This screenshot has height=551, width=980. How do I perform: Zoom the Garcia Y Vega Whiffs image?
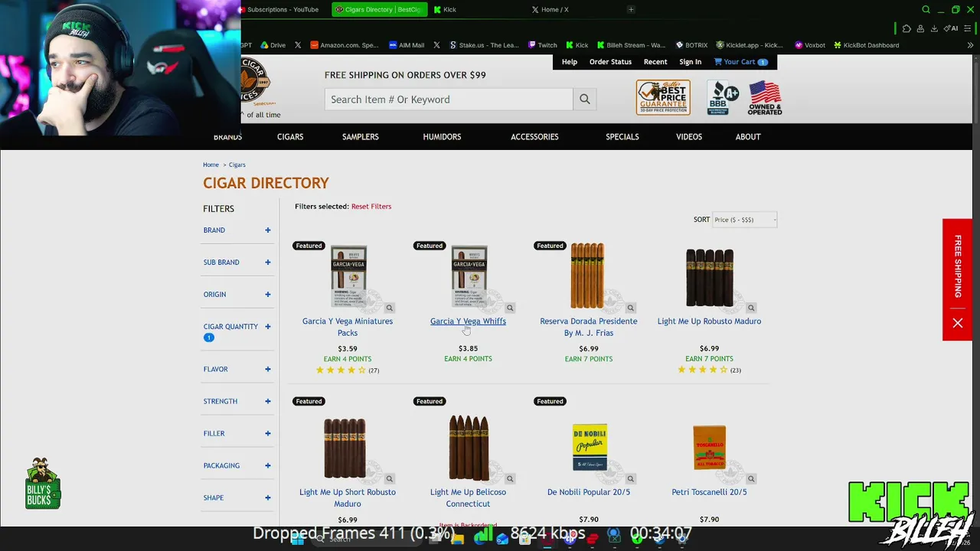click(x=510, y=308)
